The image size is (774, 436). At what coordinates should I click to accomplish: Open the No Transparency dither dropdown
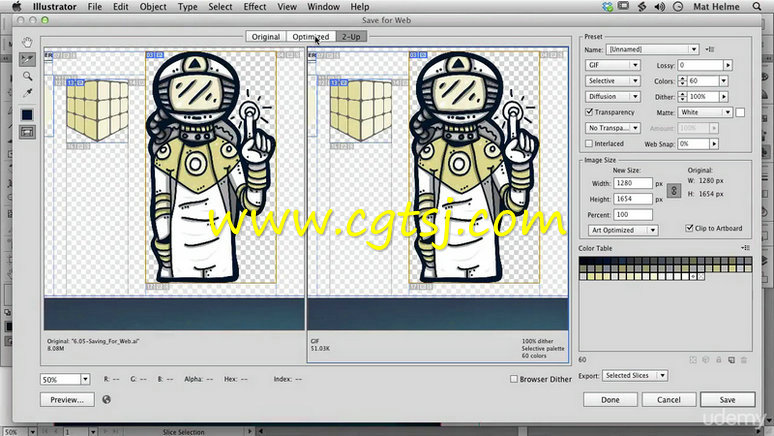pyautogui.click(x=613, y=128)
